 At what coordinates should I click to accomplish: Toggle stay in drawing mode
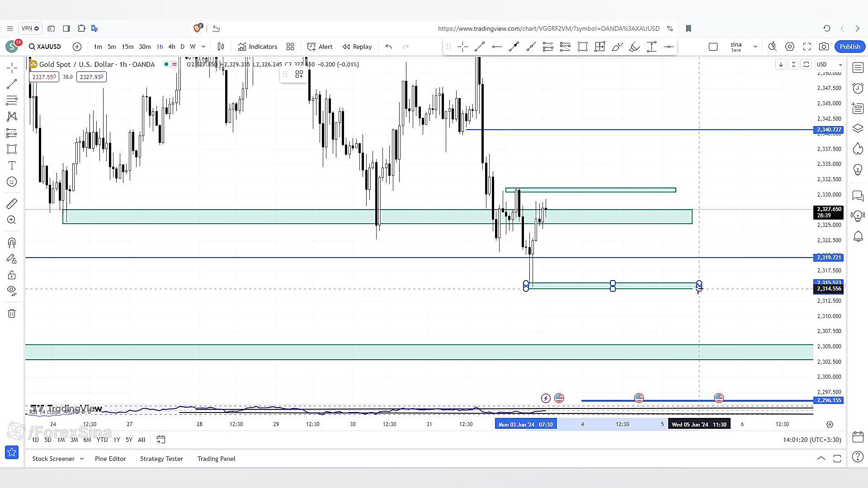coord(12,259)
